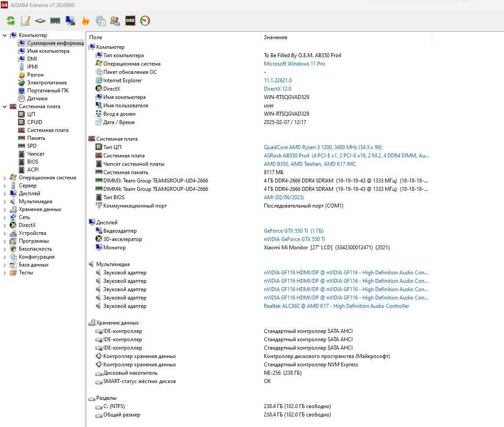Expand the Устройства tree node
504x427 pixels.
pos(4,233)
